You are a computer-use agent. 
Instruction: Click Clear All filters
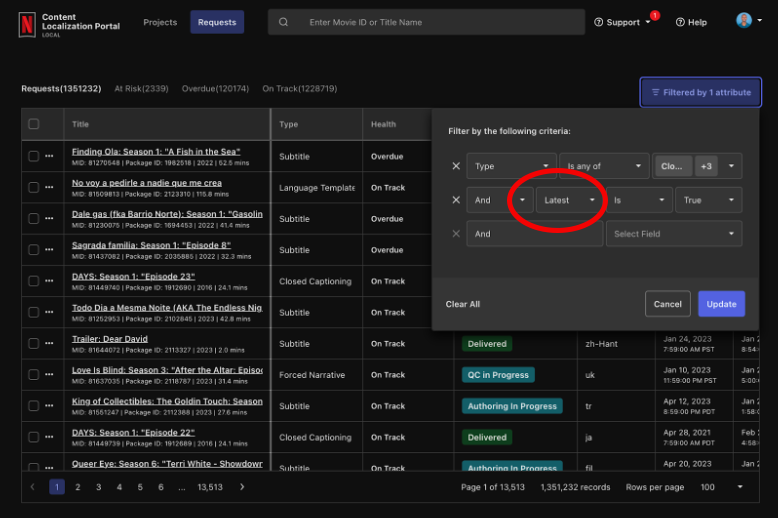(x=462, y=304)
